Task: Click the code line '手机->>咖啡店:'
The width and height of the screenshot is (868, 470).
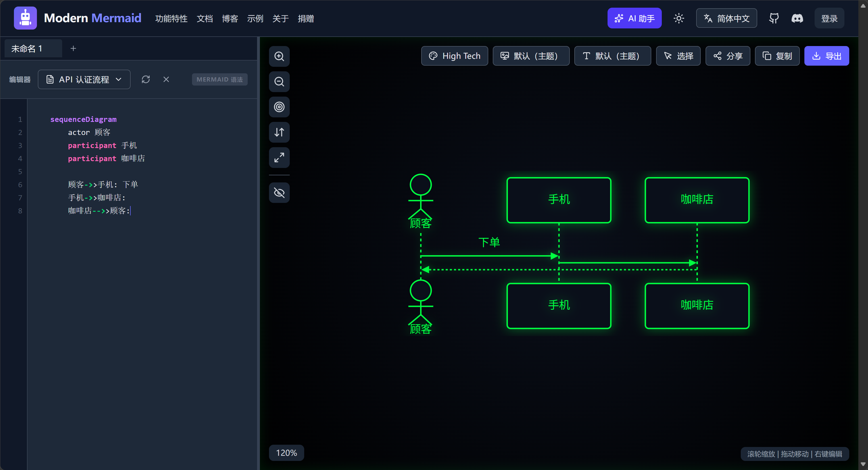Action: click(97, 197)
